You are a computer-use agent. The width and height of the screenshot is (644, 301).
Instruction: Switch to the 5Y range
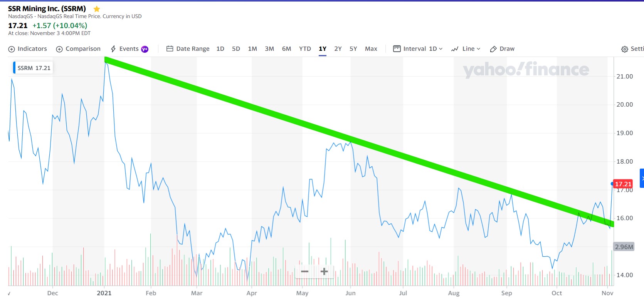(x=353, y=49)
